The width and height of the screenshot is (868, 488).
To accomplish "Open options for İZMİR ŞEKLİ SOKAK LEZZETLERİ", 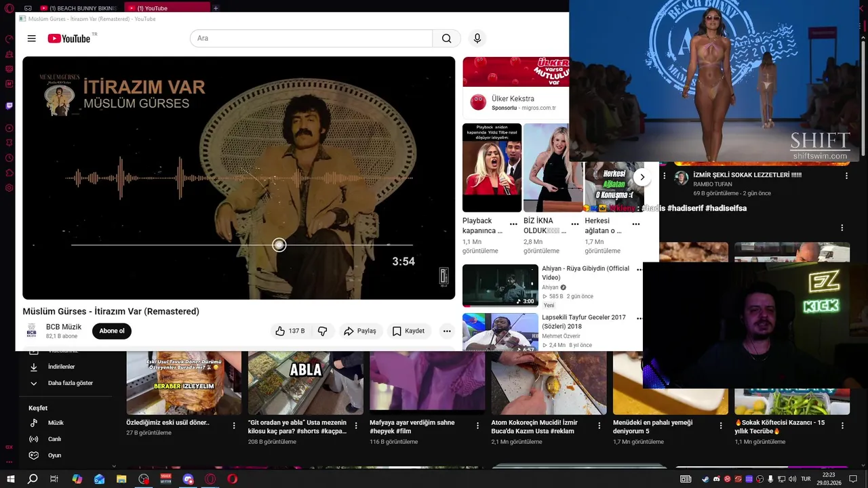I will (x=846, y=176).
